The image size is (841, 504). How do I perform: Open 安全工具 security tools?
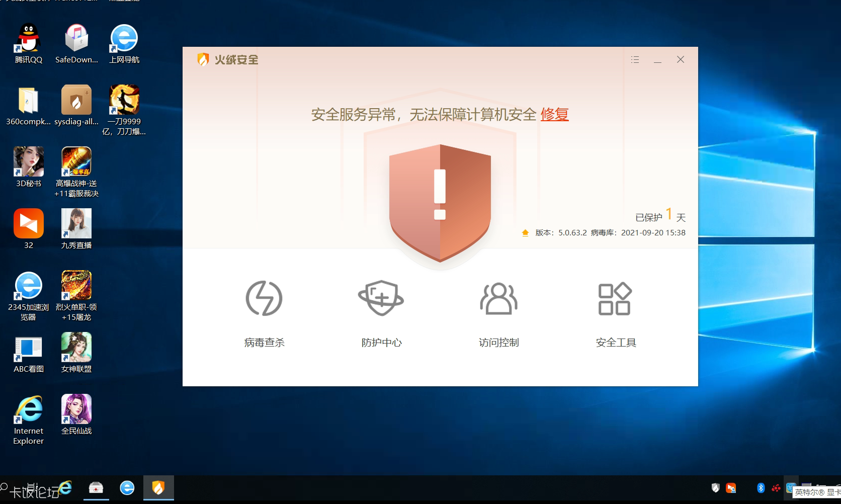click(616, 314)
